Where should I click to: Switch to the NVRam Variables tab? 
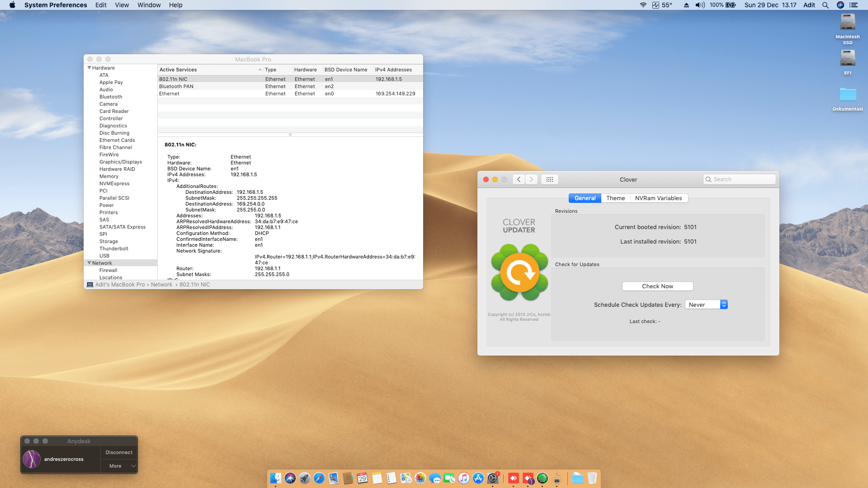click(x=658, y=198)
